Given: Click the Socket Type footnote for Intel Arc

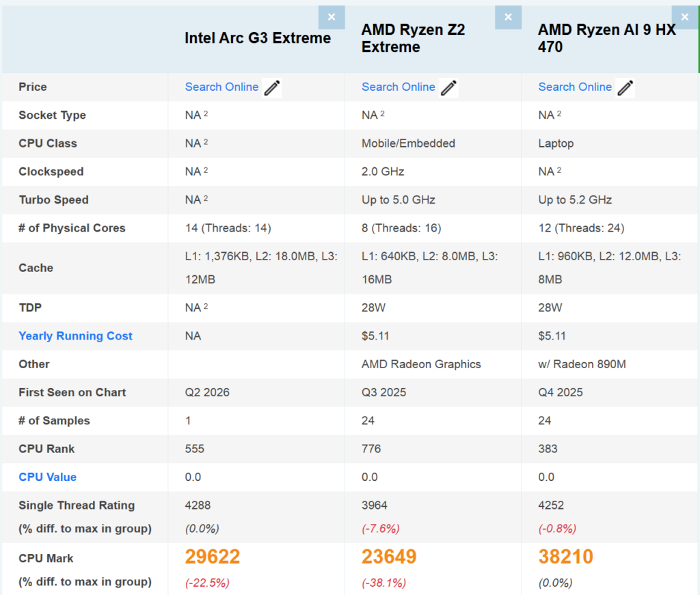Looking at the screenshot, I should [x=206, y=113].
